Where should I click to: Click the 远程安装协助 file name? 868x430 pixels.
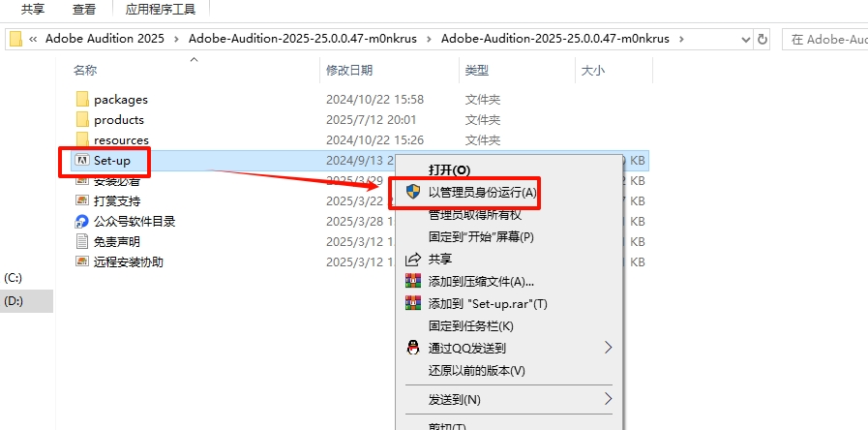[x=129, y=261]
